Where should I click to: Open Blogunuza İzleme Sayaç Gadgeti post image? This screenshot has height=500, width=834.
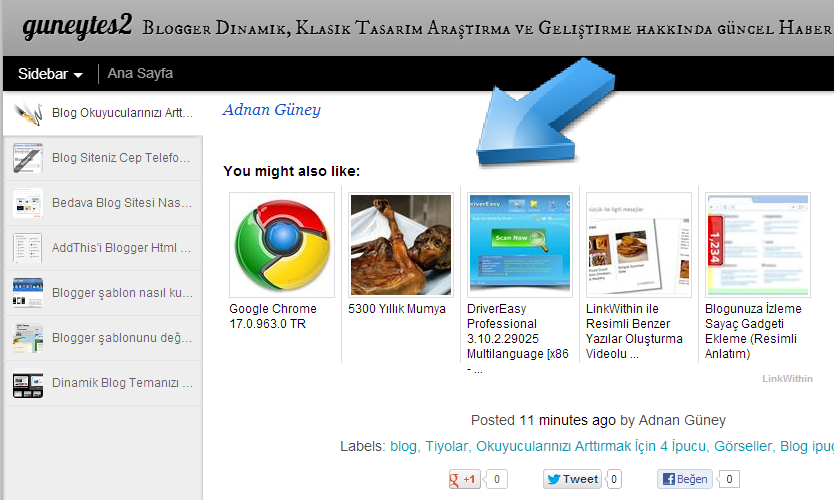[x=758, y=245]
